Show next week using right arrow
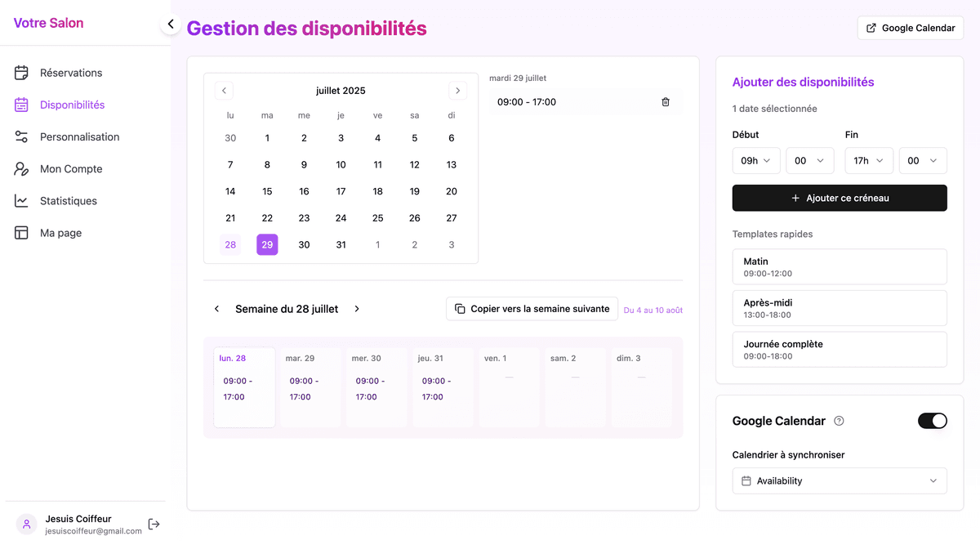980x554 pixels. pos(357,309)
